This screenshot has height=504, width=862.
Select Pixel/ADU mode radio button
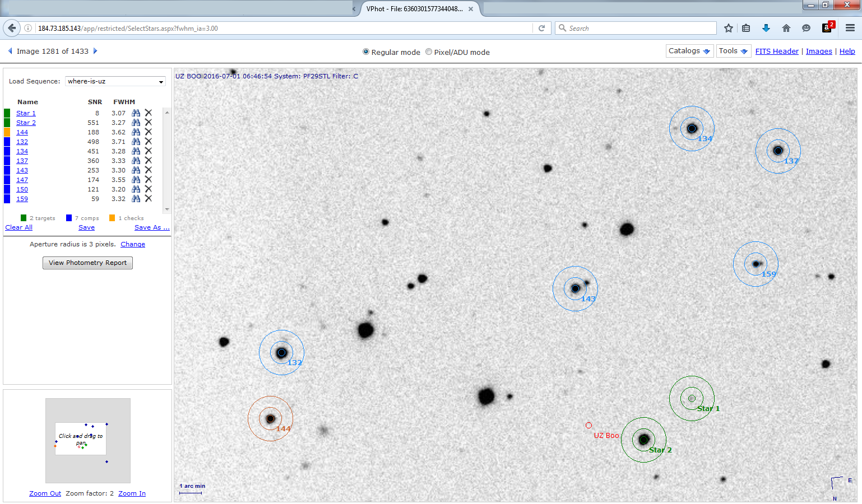tap(429, 52)
